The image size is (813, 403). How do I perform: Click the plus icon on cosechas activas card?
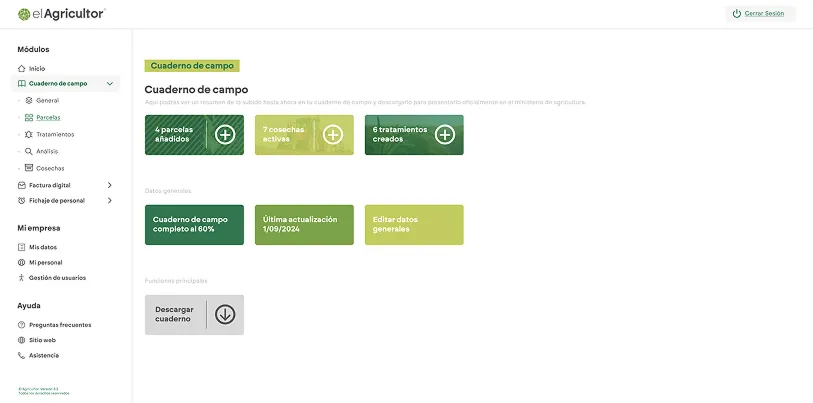pos(333,134)
